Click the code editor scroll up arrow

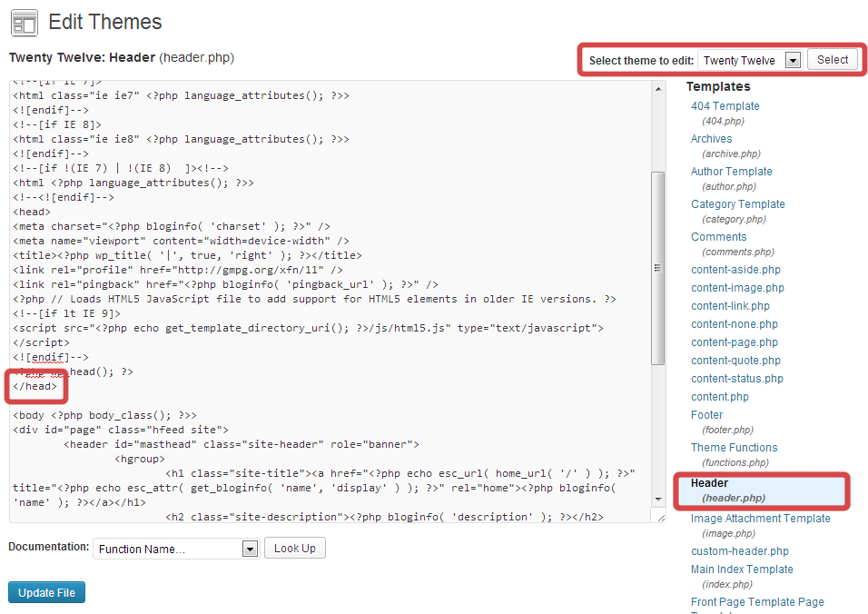pos(658,89)
